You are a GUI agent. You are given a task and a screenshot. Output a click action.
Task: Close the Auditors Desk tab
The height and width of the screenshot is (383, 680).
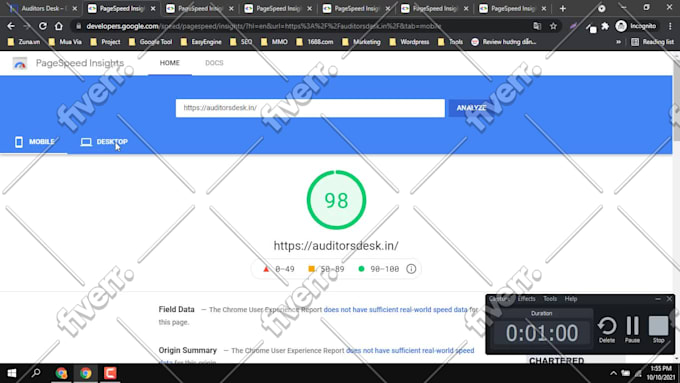(75, 8)
